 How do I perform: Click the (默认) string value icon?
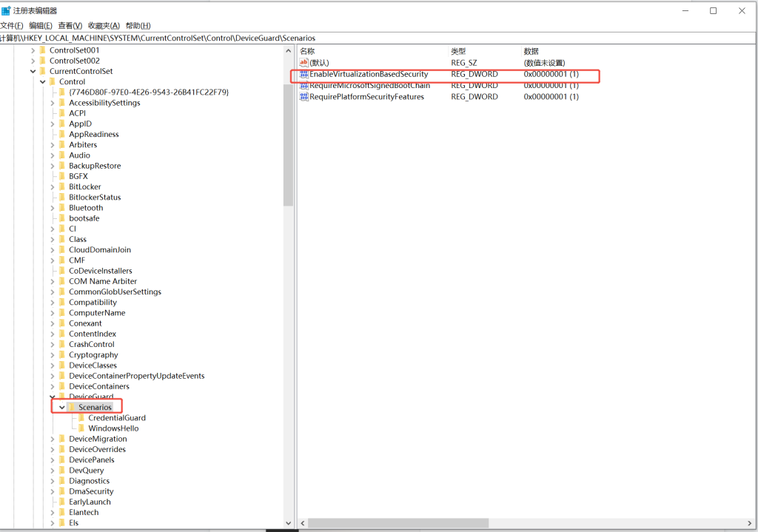click(x=303, y=62)
